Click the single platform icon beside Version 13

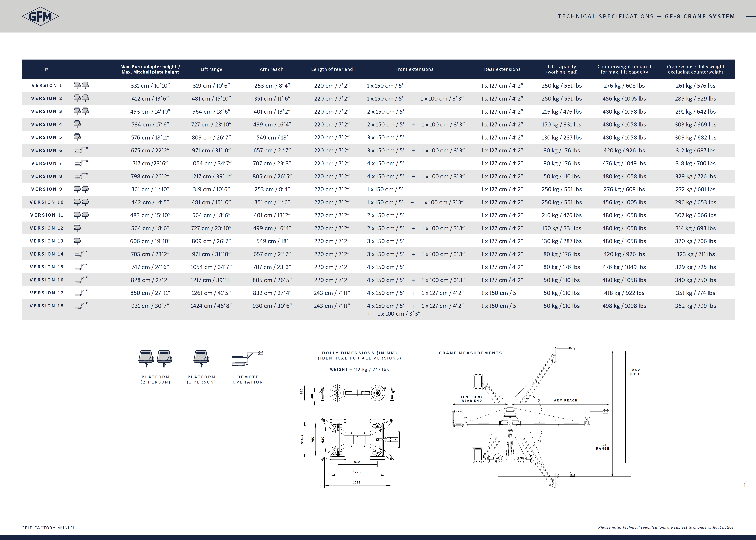click(77, 241)
